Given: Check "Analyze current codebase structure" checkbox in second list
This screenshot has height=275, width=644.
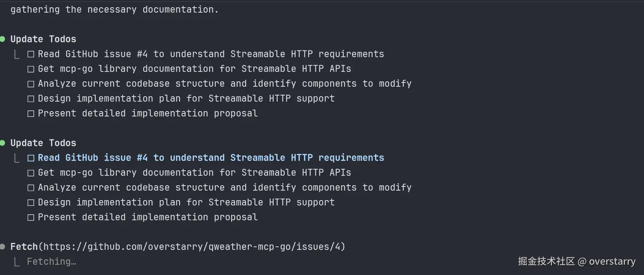Looking at the screenshot, I should 31,188.
